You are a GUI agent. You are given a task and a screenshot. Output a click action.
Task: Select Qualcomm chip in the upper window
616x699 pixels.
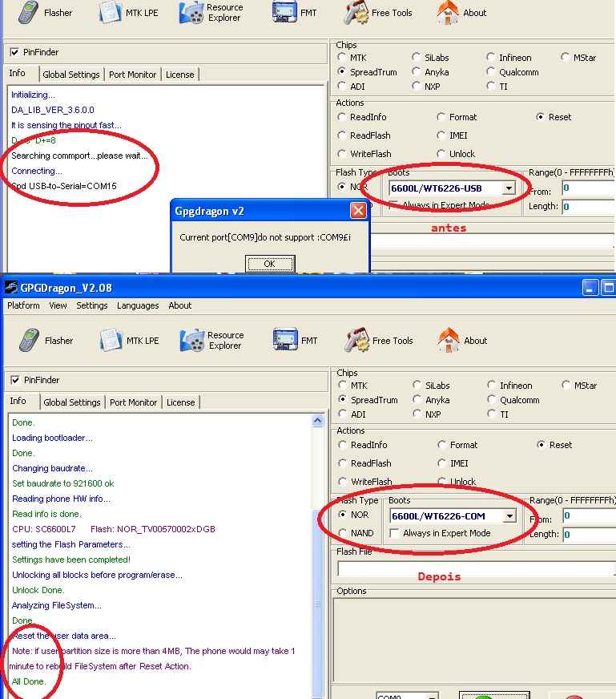pyautogui.click(x=491, y=72)
